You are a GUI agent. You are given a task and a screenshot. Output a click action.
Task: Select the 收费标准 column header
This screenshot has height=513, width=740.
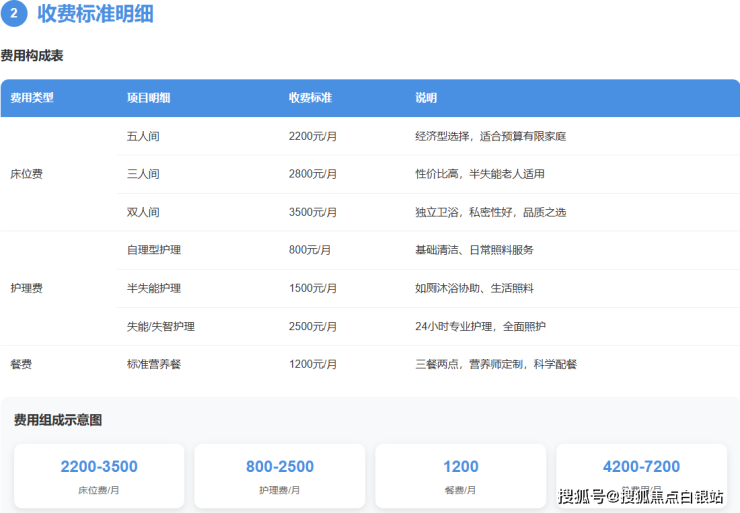(310, 98)
